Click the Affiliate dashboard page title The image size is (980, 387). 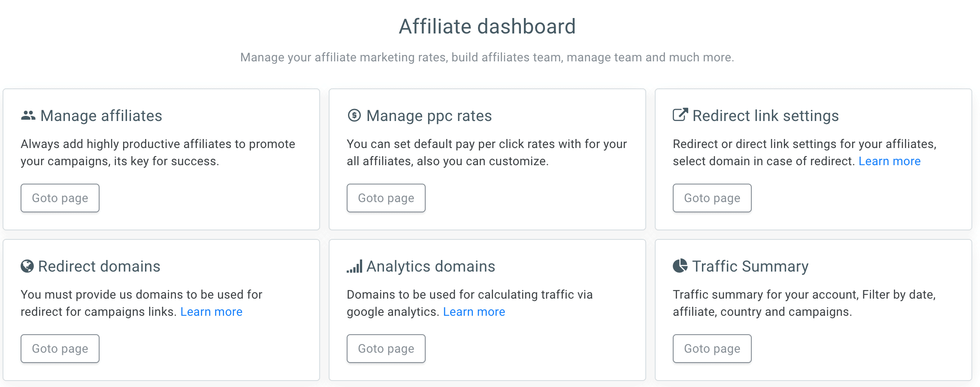point(487,26)
